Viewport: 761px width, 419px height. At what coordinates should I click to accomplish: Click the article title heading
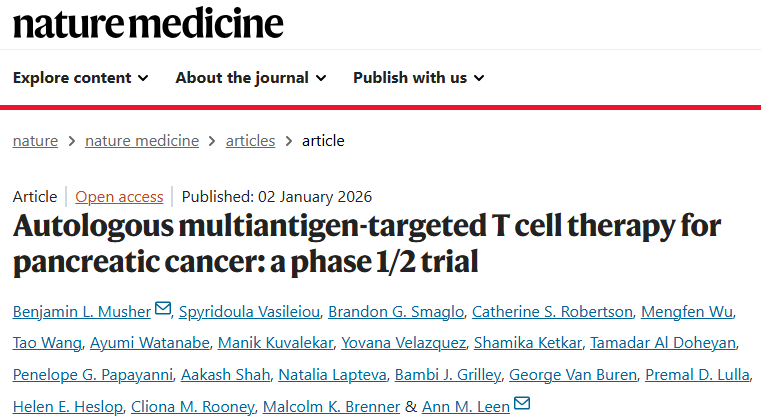(x=366, y=243)
